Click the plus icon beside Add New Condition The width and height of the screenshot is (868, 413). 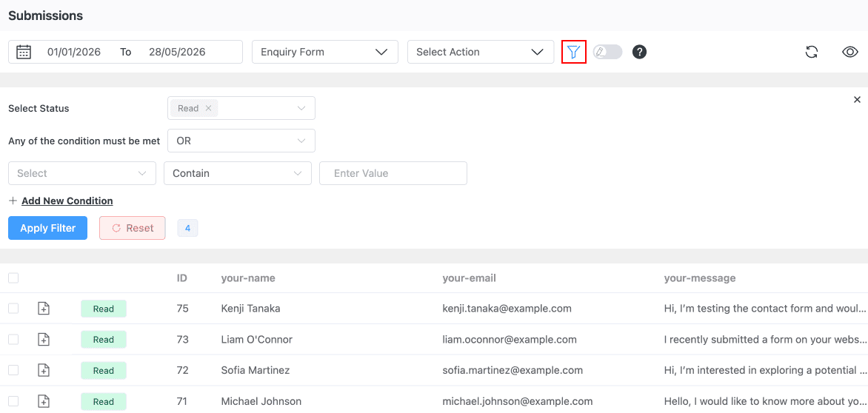13,201
